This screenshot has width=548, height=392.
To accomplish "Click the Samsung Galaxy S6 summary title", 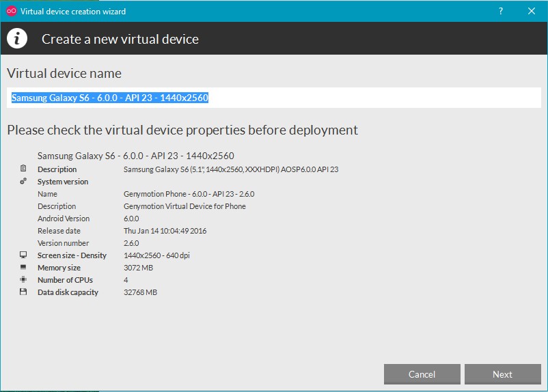I will (135, 156).
